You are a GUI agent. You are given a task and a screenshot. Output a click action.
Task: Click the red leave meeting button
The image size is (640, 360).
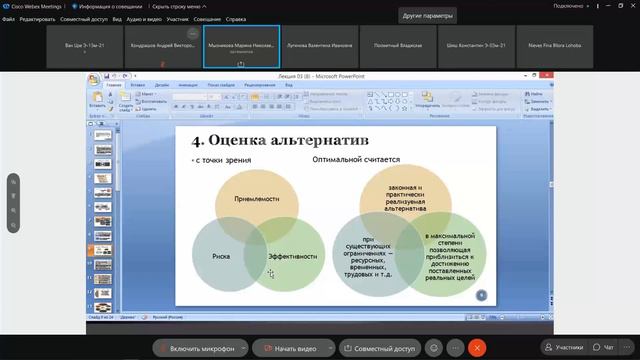pos(477,348)
